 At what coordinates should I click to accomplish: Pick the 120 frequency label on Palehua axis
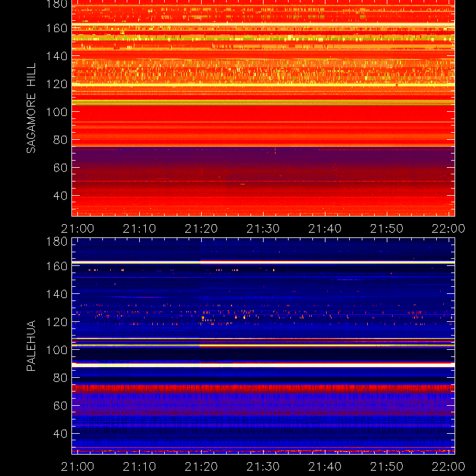[x=57, y=322]
